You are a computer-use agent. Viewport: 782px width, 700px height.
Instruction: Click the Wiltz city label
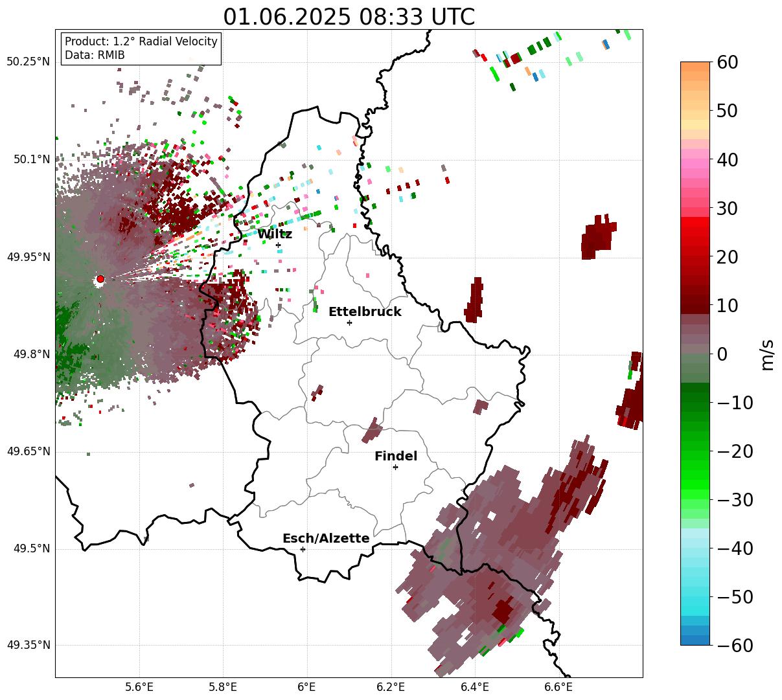point(275,234)
